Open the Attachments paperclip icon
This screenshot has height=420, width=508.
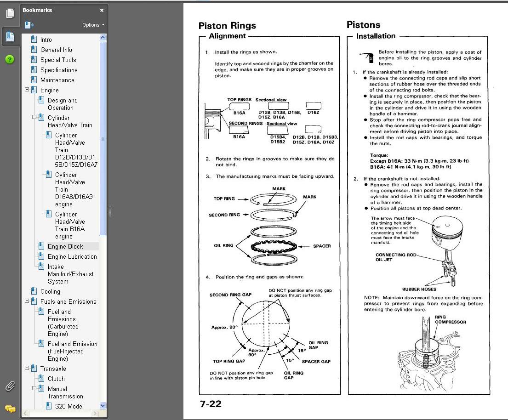click(x=10, y=386)
